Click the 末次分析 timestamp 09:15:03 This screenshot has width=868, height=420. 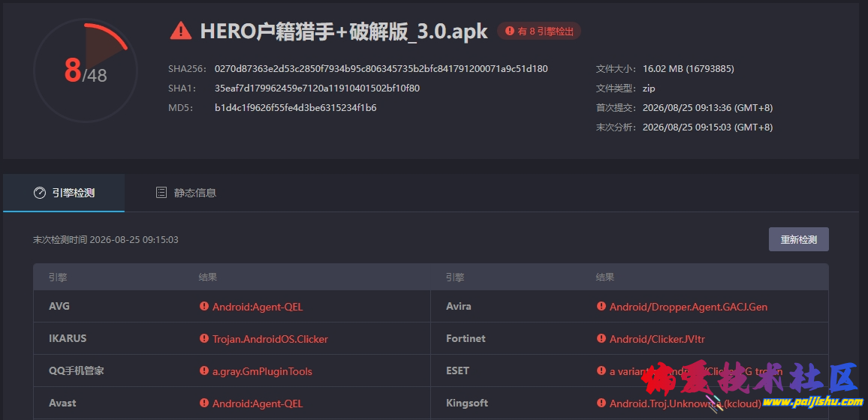(707, 127)
